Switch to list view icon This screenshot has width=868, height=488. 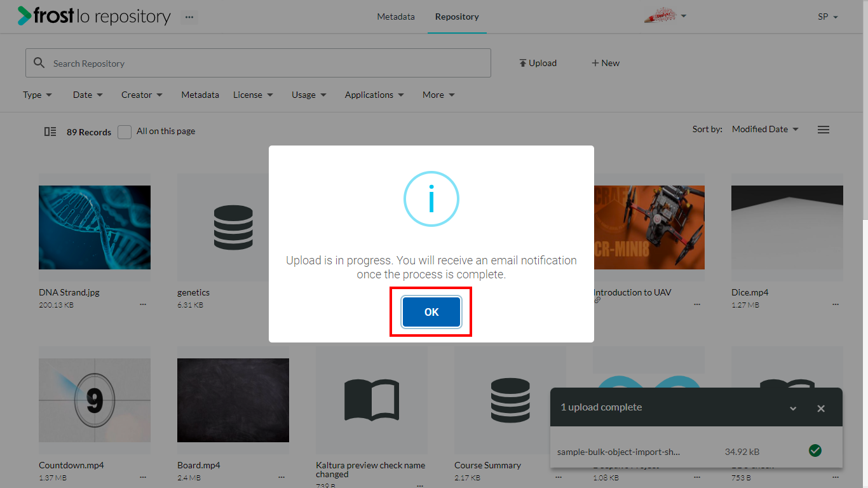[x=824, y=130]
